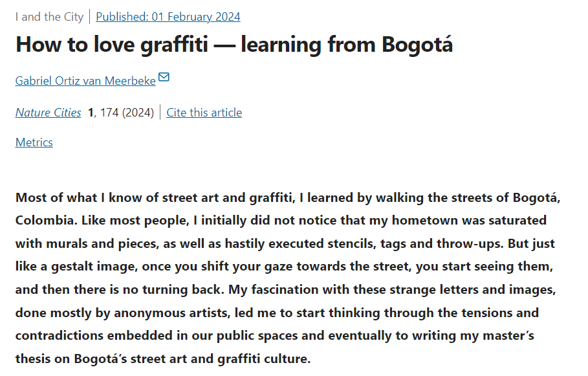Image resolution: width=588 pixels, height=376 pixels.
Task: Open the Gabriel Ortiz van Meerbeke author link
Action: coord(85,81)
